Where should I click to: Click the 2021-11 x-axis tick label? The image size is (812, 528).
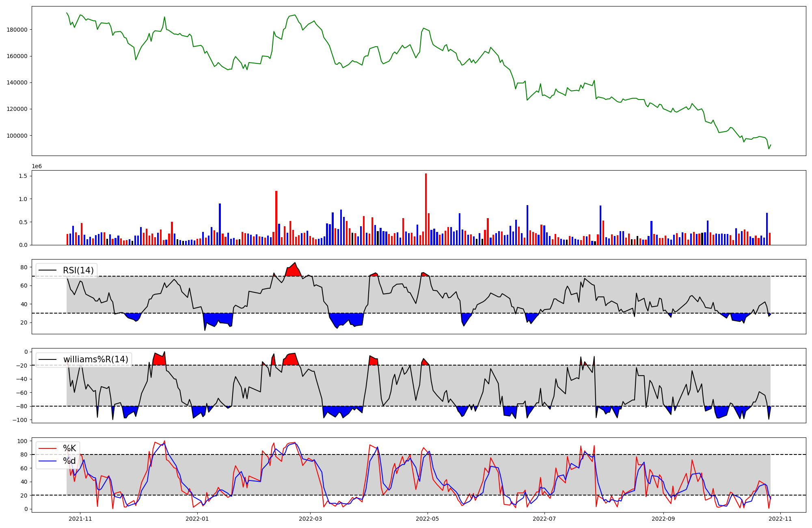pyautogui.click(x=80, y=519)
